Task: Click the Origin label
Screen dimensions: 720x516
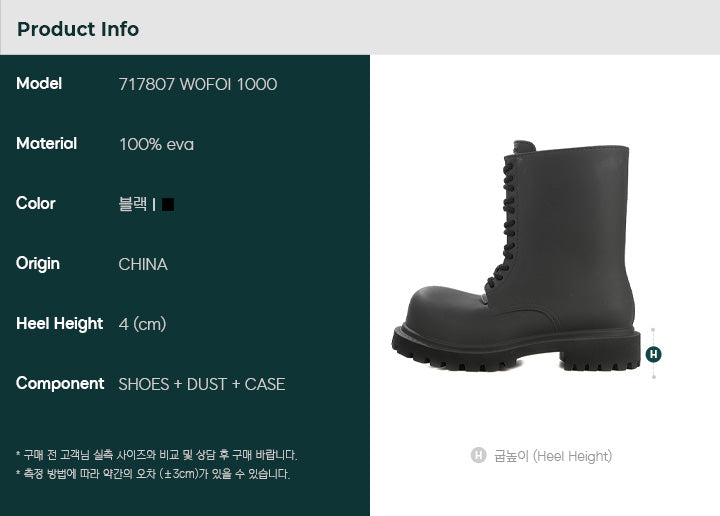Action: tap(38, 264)
